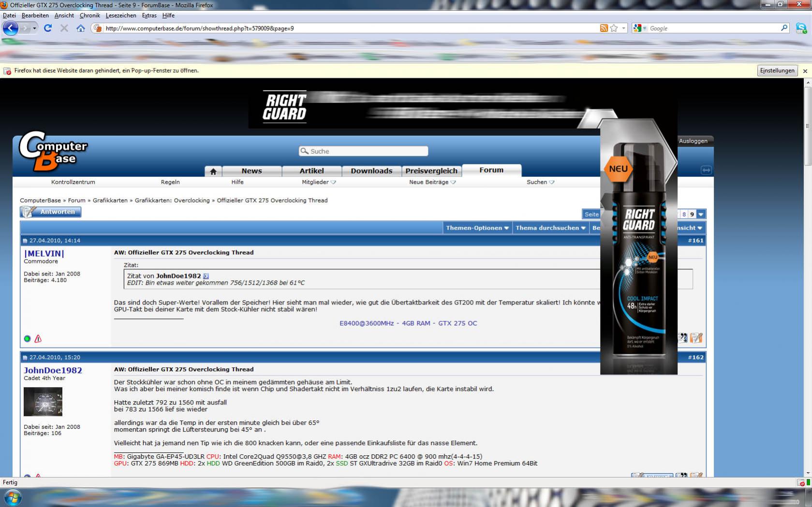Expand the Suchen dropdown
This screenshot has height=507, width=812.
pyautogui.click(x=551, y=182)
